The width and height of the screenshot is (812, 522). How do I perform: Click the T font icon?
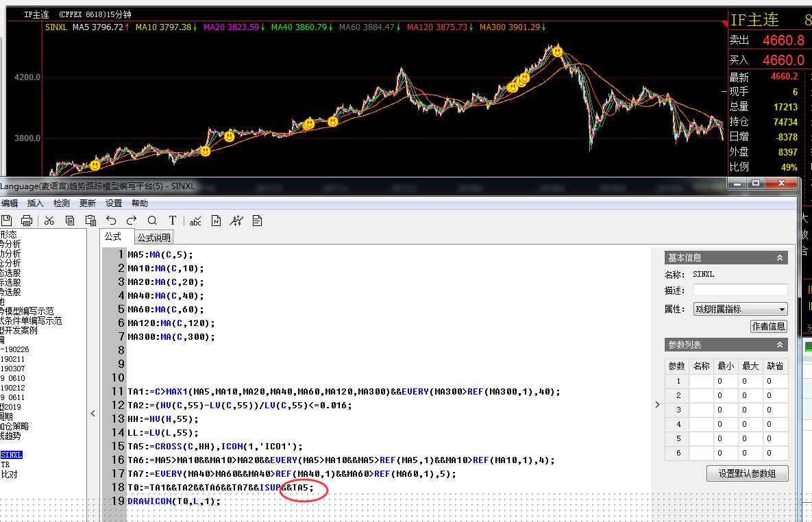coord(173,221)
